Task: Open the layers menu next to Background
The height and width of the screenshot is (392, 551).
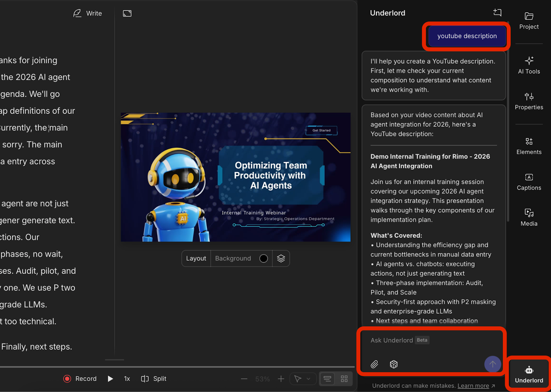Action: [x=281, y=258]
